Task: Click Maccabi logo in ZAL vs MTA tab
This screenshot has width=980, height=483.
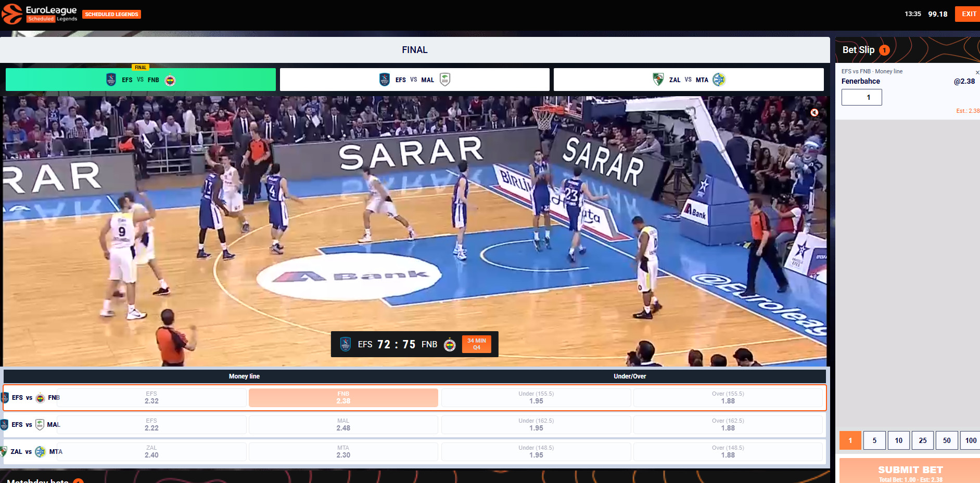Action: click(719, 80)
